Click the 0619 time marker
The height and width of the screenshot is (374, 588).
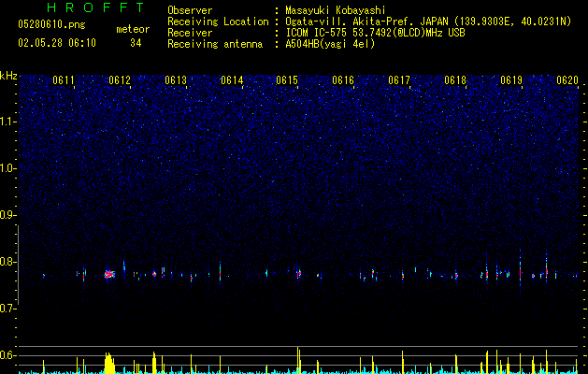tap(511, 80)
